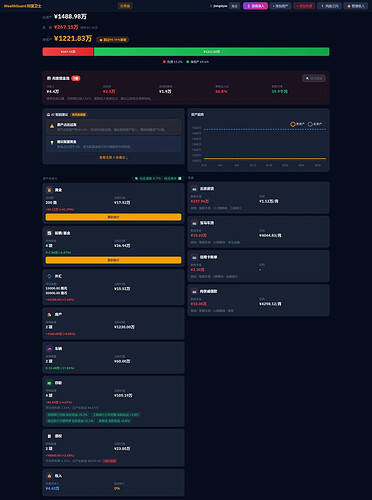Click the last green tag in deposits bottom row
Viewport: 372px width, 500px height.
click(114, 421)
